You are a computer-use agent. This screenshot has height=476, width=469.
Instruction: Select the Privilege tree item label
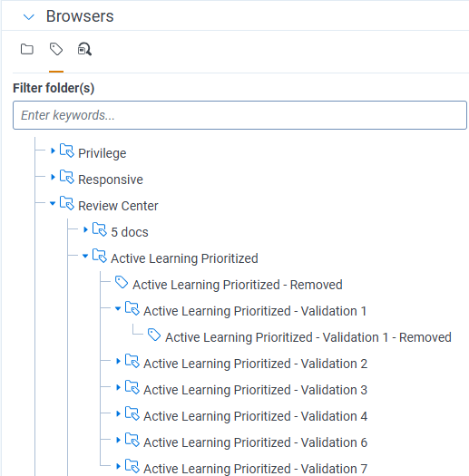(103, 153)
